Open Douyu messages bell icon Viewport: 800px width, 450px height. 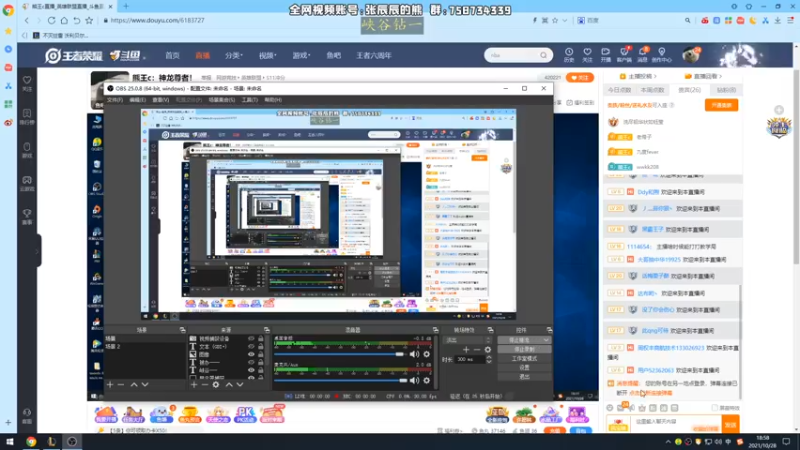642,54
